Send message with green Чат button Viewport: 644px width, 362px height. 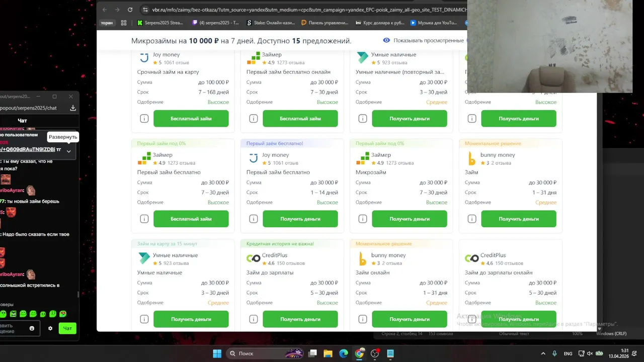(67, 328)
